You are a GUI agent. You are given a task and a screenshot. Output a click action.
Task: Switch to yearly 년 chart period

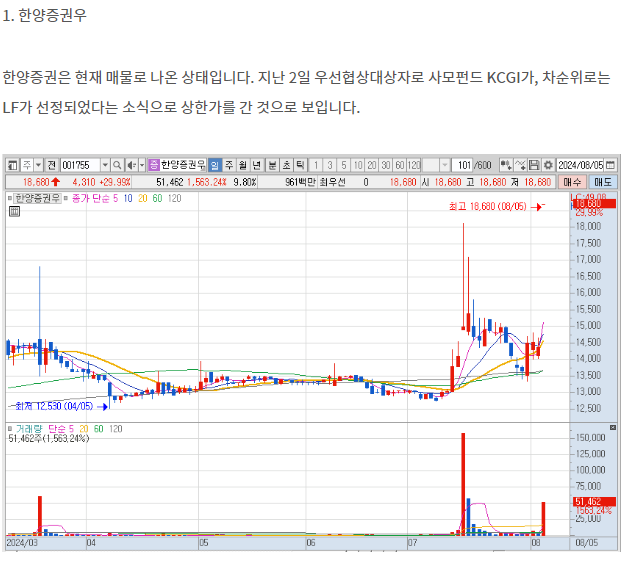[x=257, y=165]
